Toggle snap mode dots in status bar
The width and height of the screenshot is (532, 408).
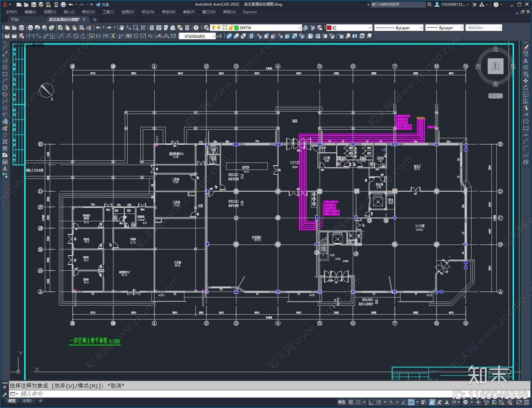358,402
